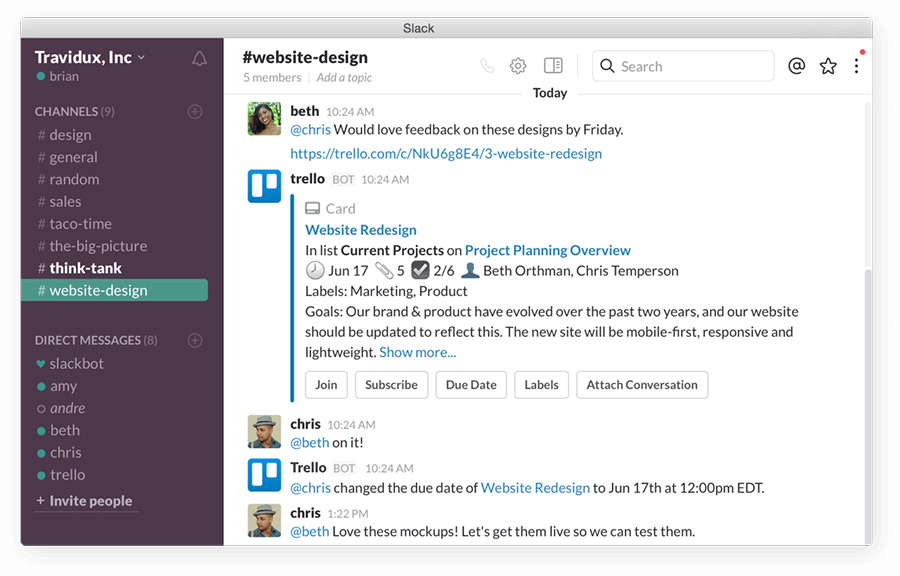Start new direct message plus icon

click(195, 340)
